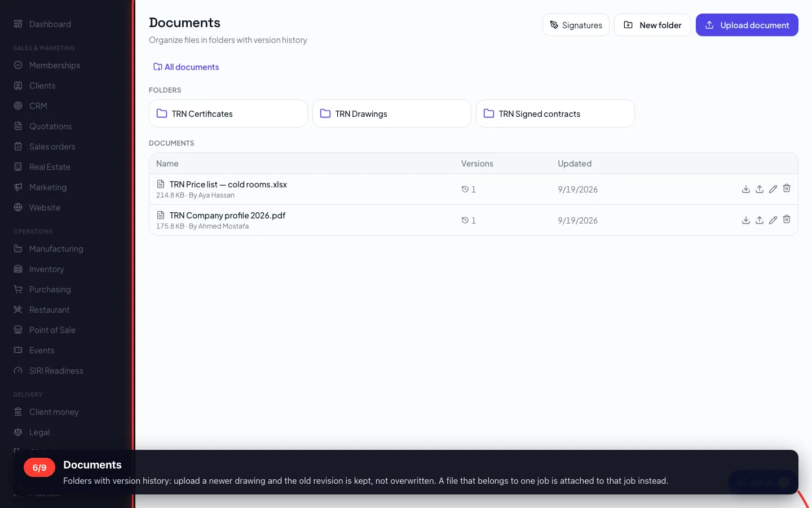Click the FOLDERS section label

tap(165, 90)
